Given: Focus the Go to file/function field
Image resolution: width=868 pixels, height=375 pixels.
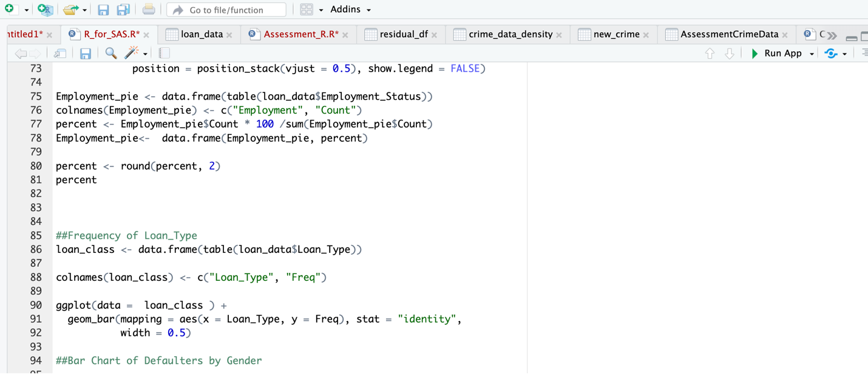Looking at the screenshot, I should point(226,10).
